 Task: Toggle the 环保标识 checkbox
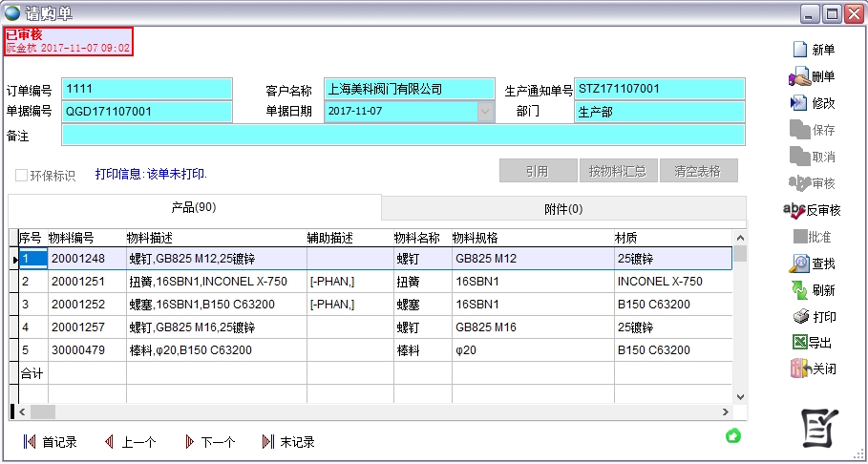click(21, 176)
